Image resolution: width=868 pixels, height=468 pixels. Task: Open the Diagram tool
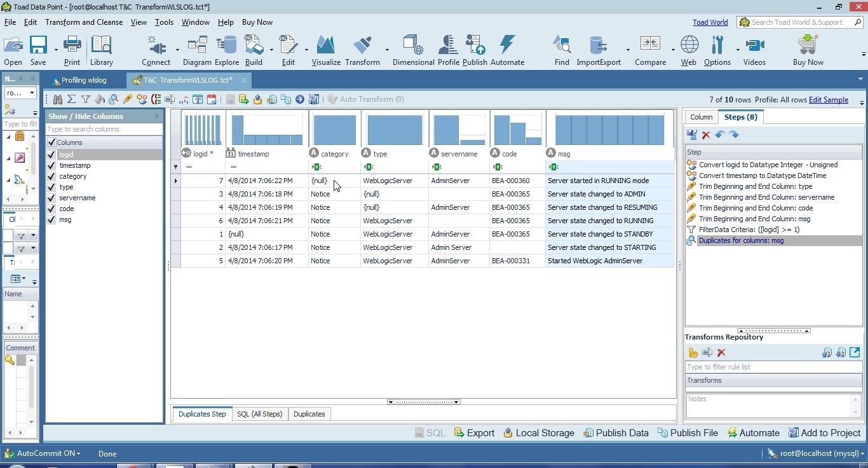(197, 50)
